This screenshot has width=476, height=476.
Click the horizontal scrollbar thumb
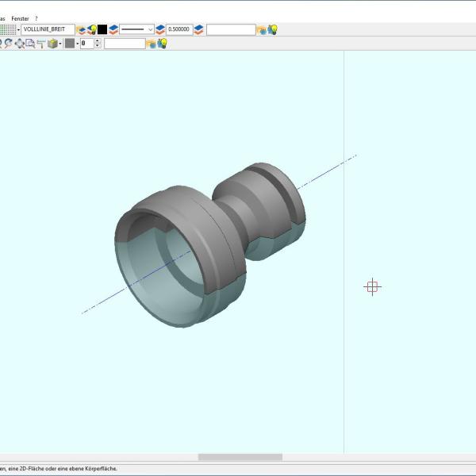click(240, 457)
